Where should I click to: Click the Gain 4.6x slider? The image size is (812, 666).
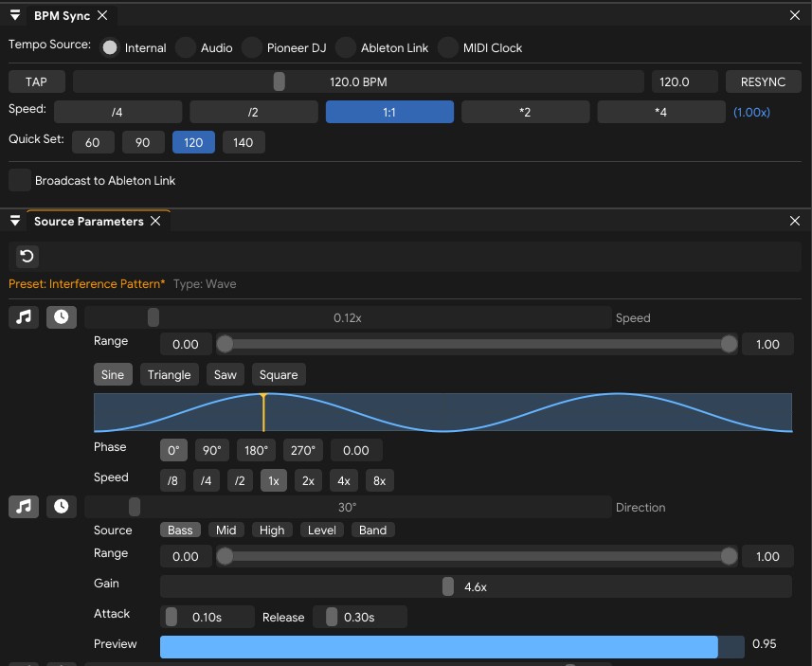coord(476,586)
